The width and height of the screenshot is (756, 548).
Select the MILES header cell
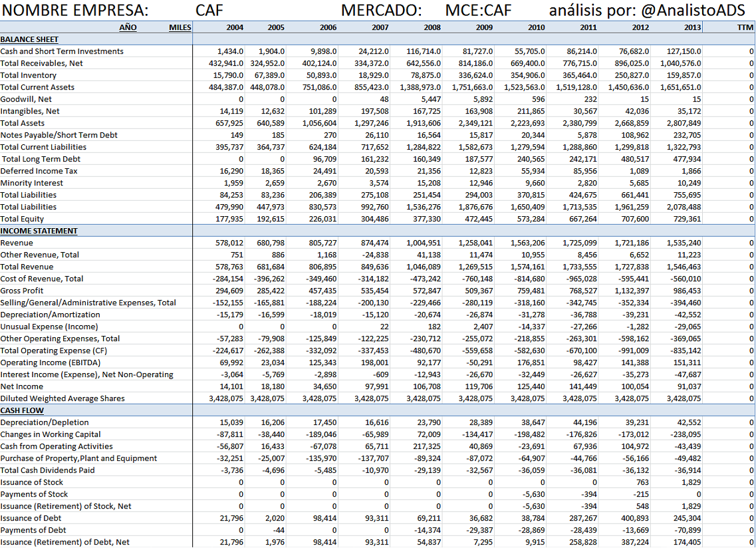point(180,27)
